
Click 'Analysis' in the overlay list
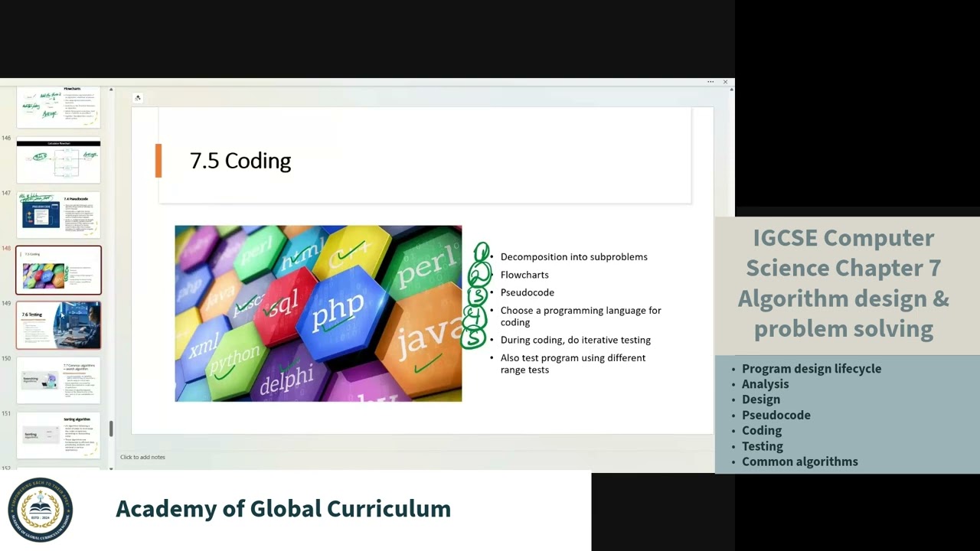click(x=765, y=384)
